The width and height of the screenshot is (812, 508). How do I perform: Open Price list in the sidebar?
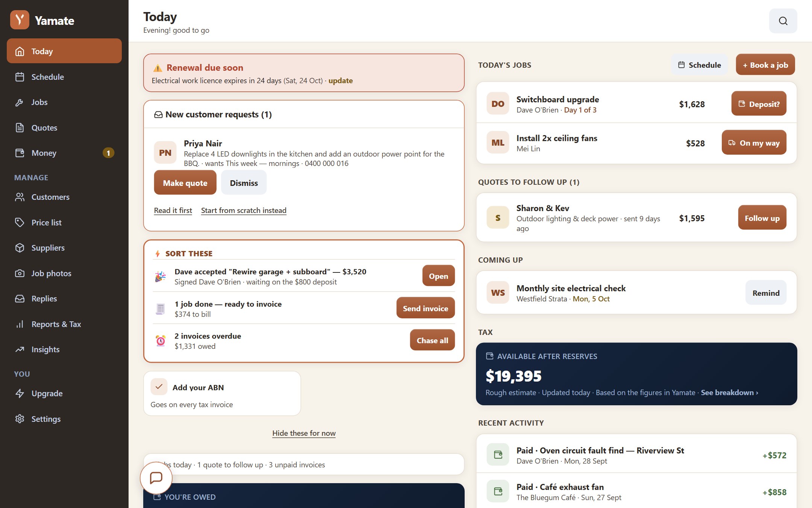point(64,222)
